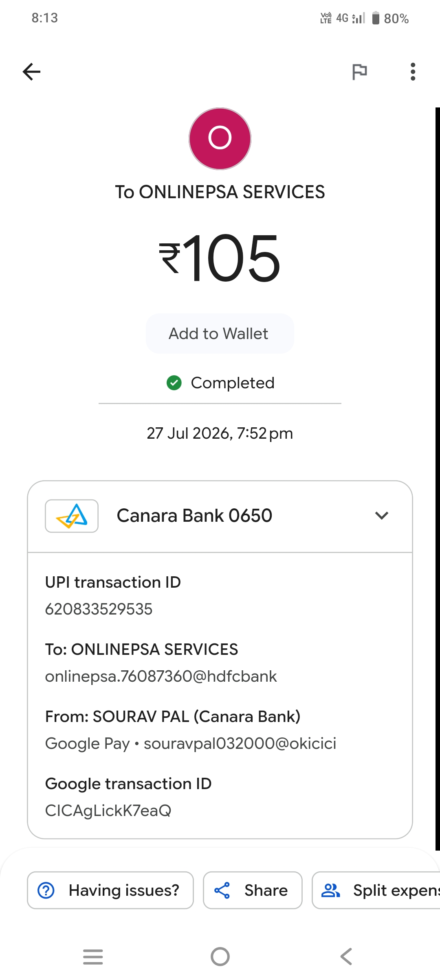
Task: Tap the Google transaction ID value
Action: pyautogui.click(x=108, y=811)
